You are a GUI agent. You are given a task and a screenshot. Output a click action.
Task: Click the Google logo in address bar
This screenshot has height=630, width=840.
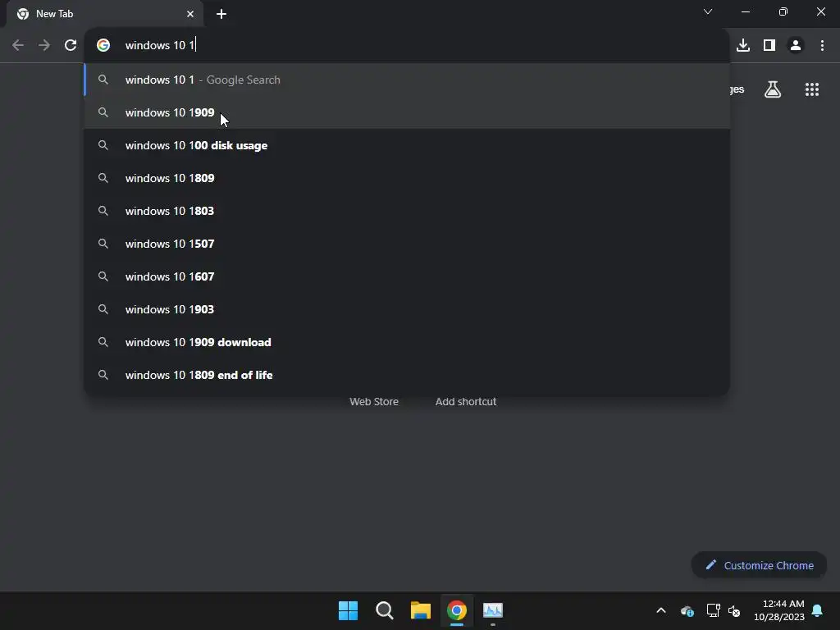[x=103, y=46]
